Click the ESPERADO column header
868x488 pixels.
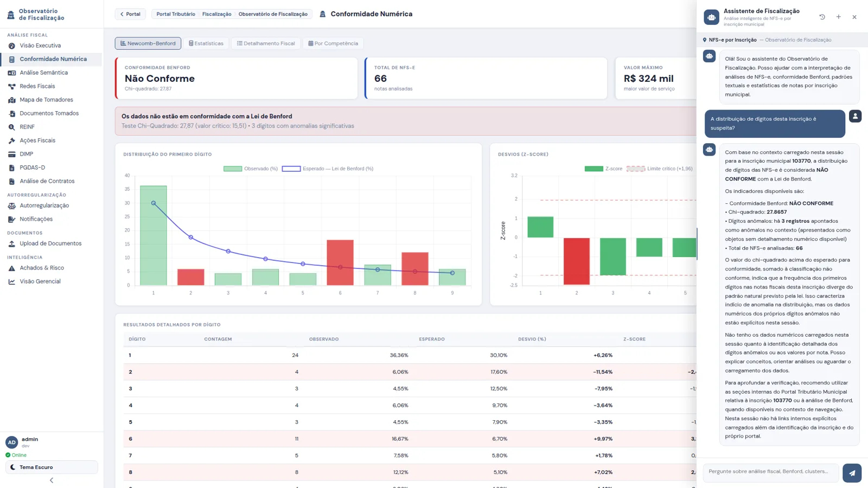point(432,339)
